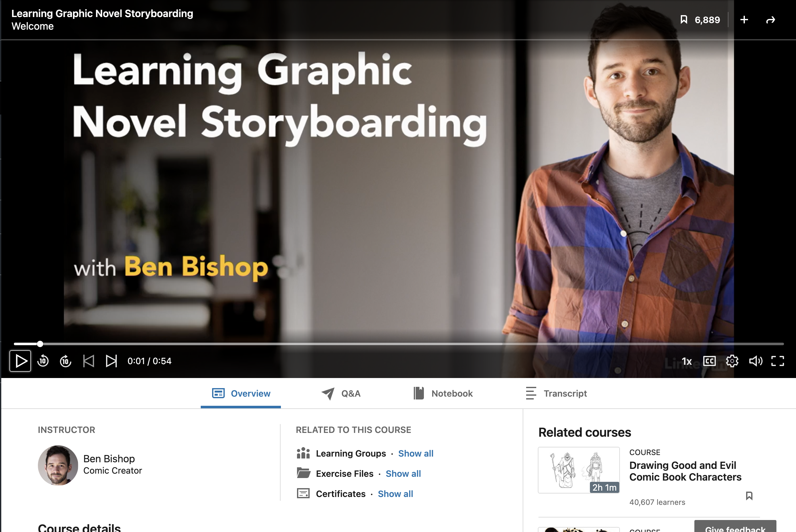Save course using bookmark showing 6,889

(x=684, y=20)
